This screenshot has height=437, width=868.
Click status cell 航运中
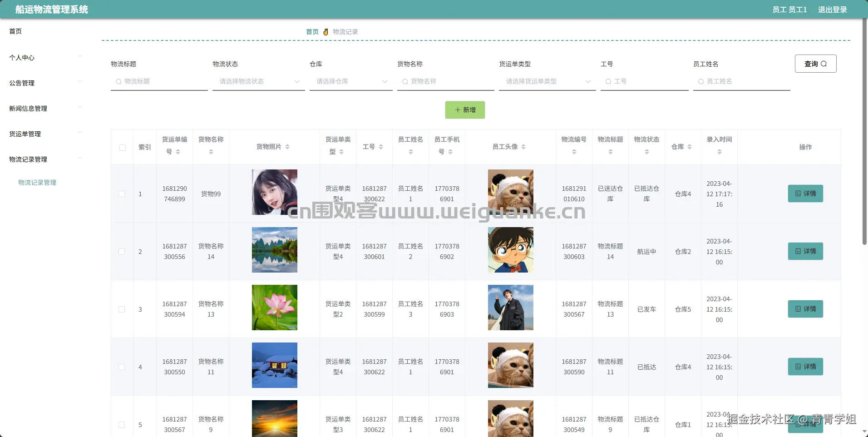pos(646,252)
